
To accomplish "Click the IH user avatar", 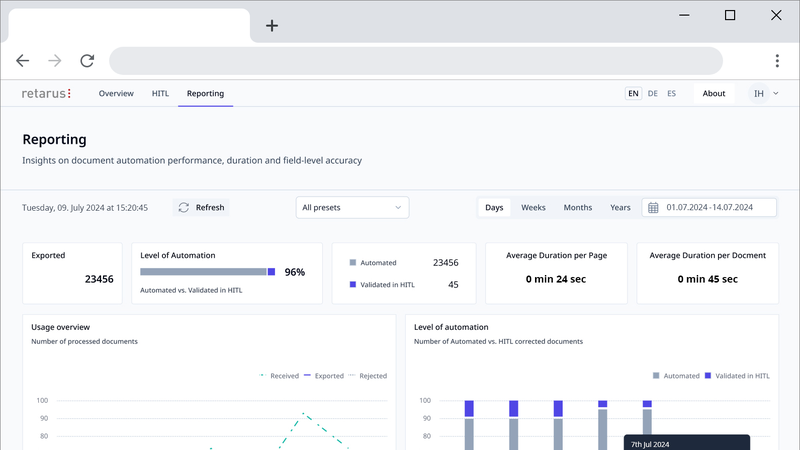I will coord(759,94).
